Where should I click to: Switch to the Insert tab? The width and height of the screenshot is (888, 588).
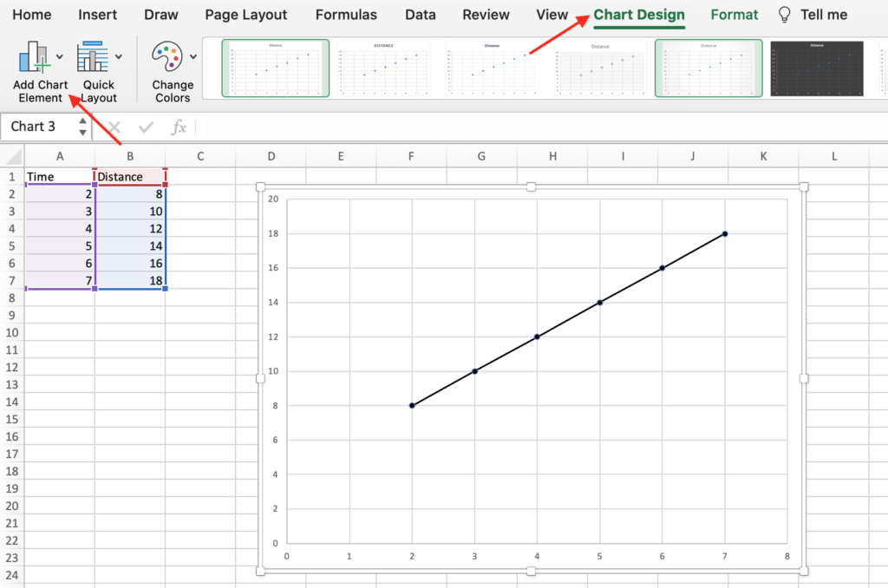click(97, 15)
